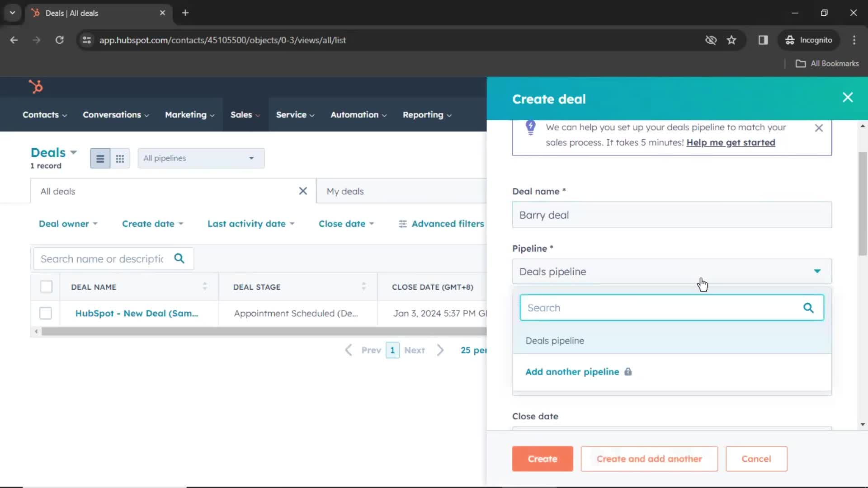Click the list view icon for deals

[100, 158]
